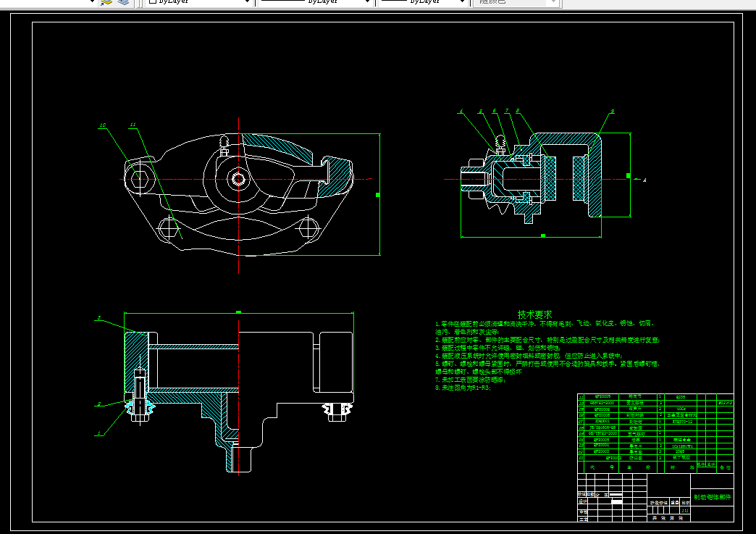Screen dimensions: 756x534
Task: Click the Layer Previous stacked-sheets icon
Action: [x=106, y=2]
